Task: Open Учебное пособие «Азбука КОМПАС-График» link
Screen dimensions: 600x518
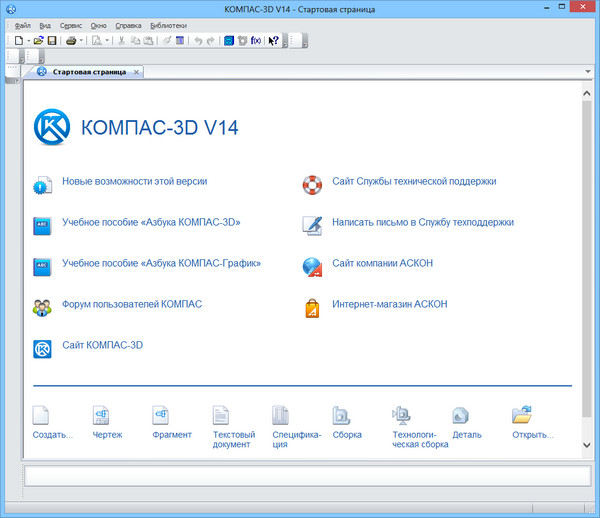Action: coord(161,263)
